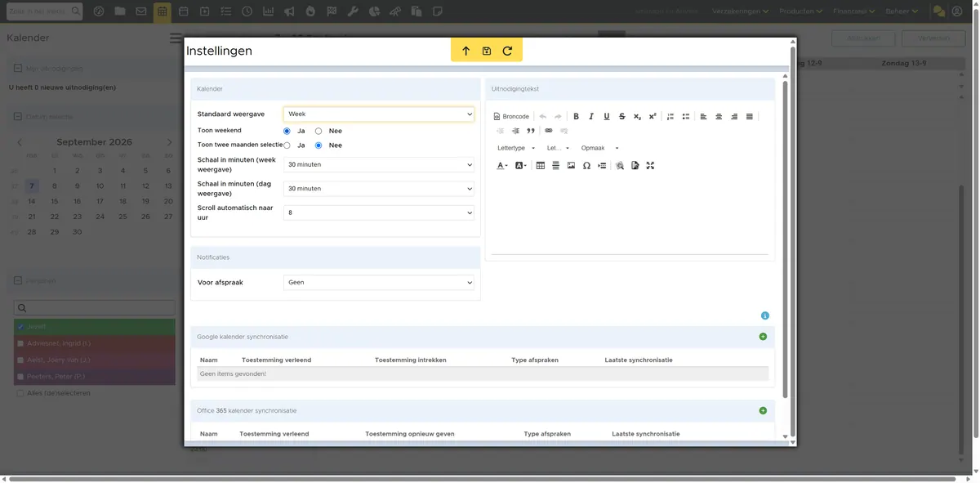Image resolution: width=980 pixels, height=483 pixels.
Task: Click the refresh icon in Instellingen header
Action: (507, 51)
